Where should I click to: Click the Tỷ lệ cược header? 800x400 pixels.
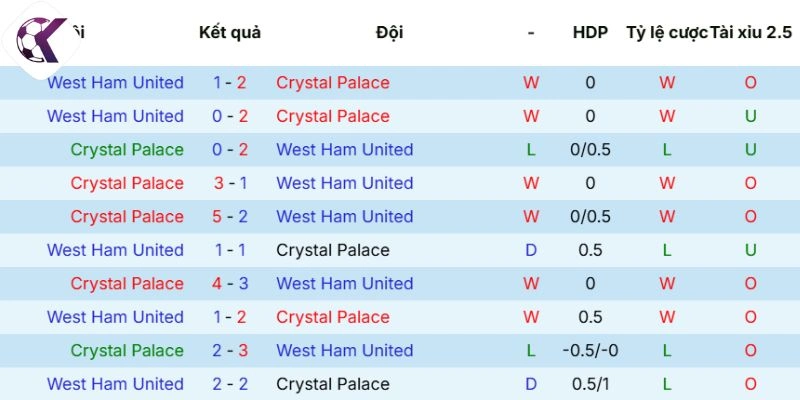pos(667,32)
